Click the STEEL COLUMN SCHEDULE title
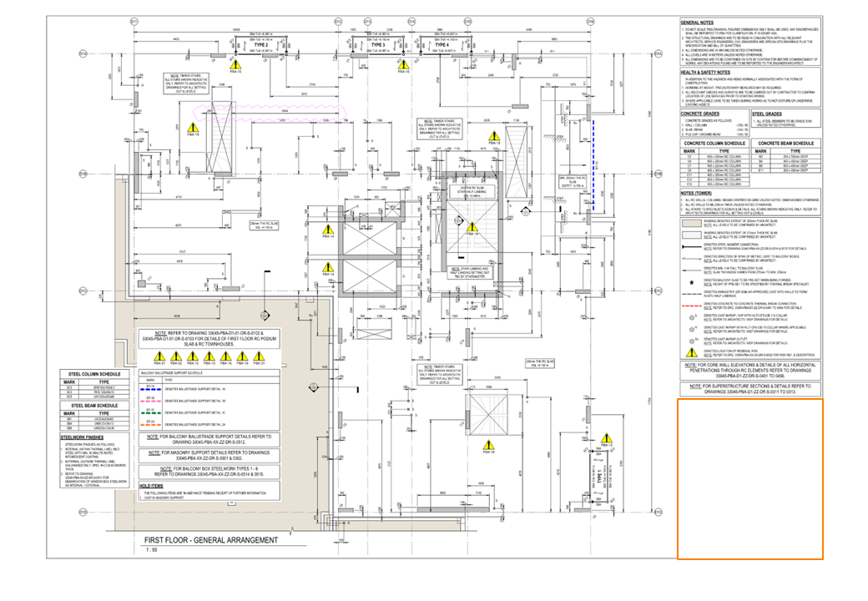 94,374
